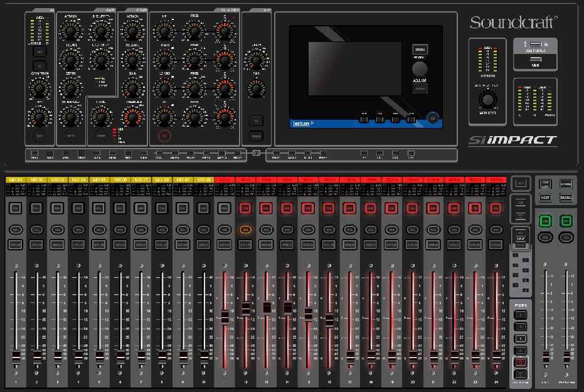Click mute group 1 button
Image resolution: width=584 pixels, height=392 pixels.
tap(516, 255)
